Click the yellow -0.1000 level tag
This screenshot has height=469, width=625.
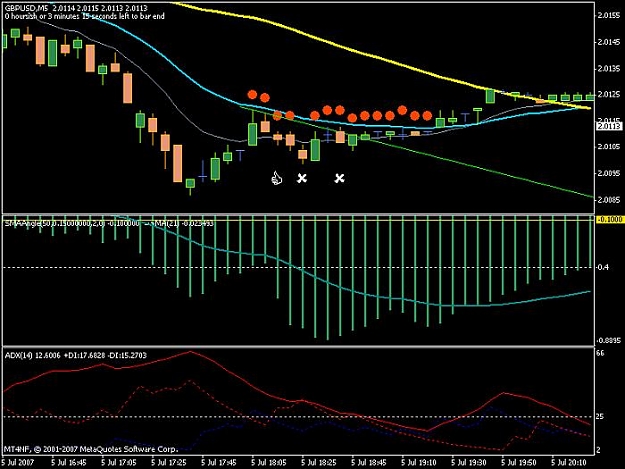609,220
